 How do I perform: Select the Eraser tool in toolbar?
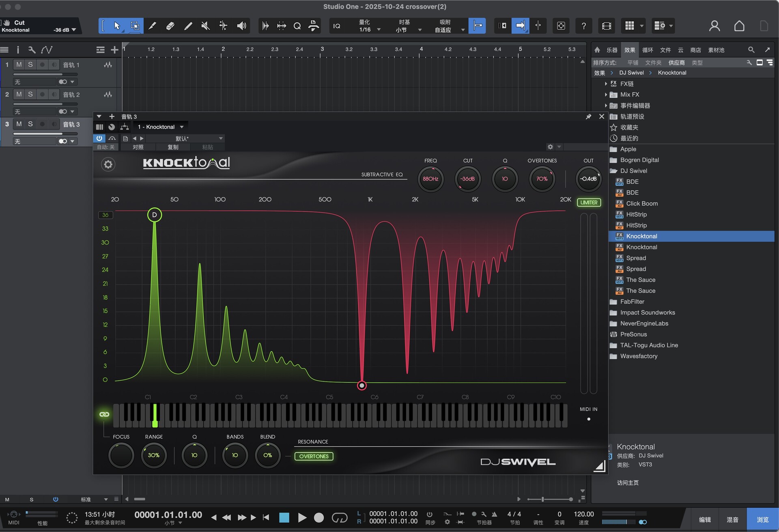170,26
